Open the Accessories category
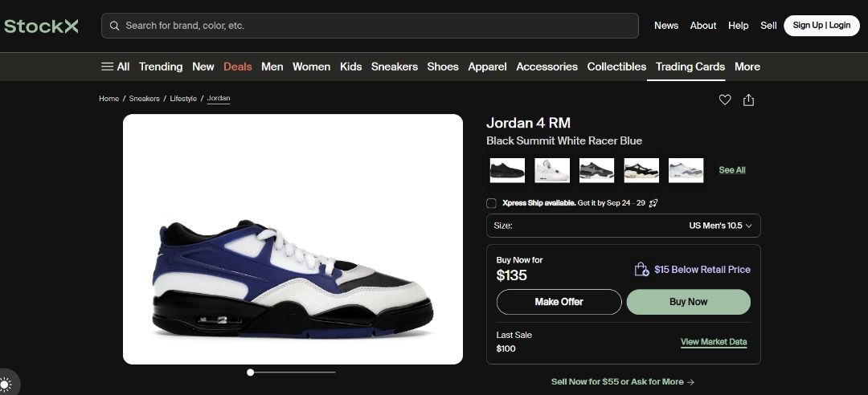This screenshot has width=868, height=395. [x=547, y=67]
